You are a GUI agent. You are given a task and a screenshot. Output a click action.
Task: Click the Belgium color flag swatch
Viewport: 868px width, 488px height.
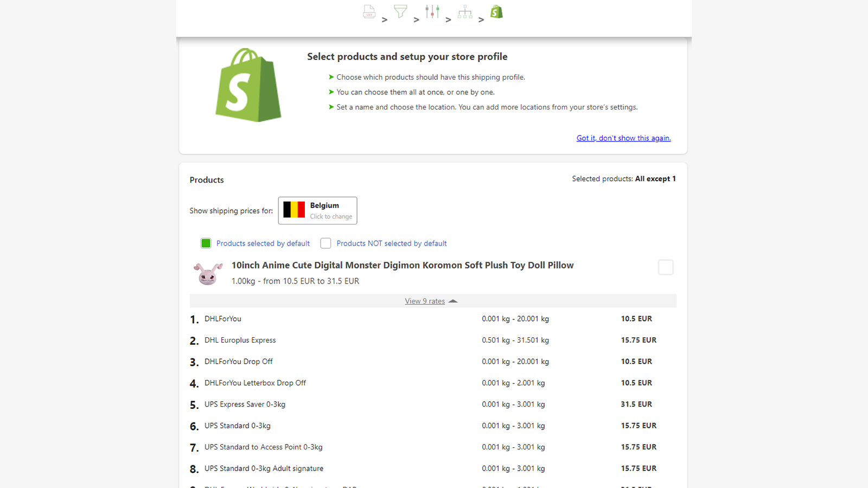pyautogui.click(x=293, y=210)
